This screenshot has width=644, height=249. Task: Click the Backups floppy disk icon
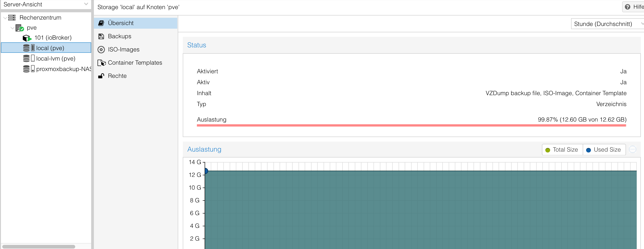click(101, 36)
